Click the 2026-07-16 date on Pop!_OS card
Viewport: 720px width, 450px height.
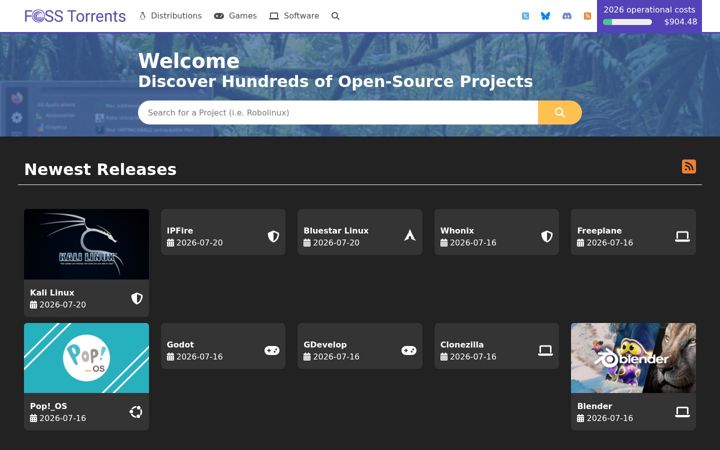[62, 418]
